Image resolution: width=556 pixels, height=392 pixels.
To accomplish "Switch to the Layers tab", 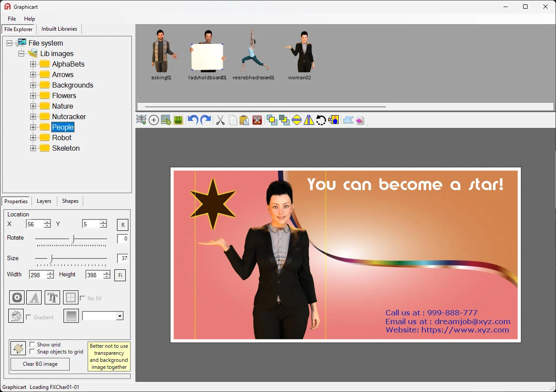I will click(44, 201).
